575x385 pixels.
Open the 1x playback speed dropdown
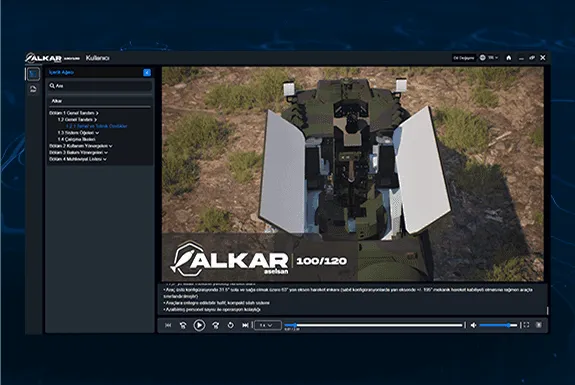(x=267, y=325)
